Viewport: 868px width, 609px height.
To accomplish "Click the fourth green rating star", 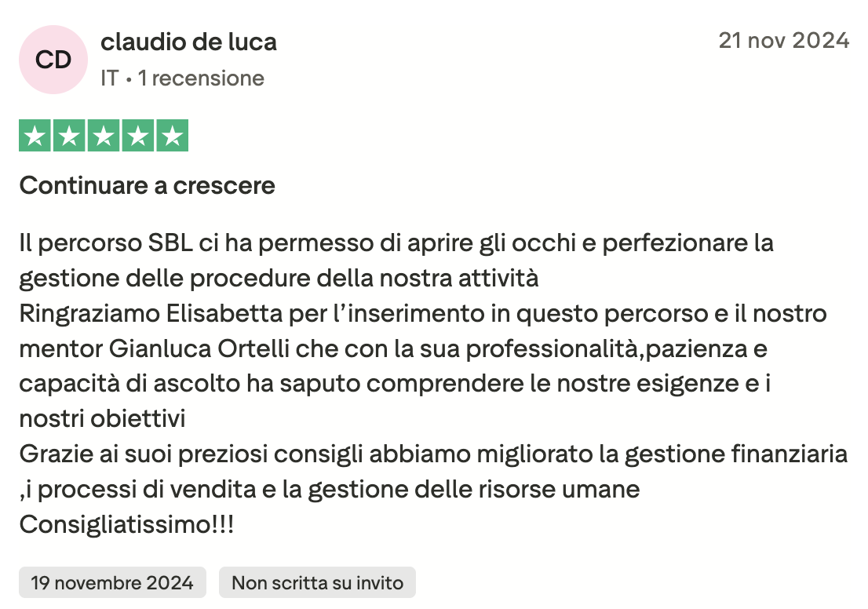I will 138,136.
